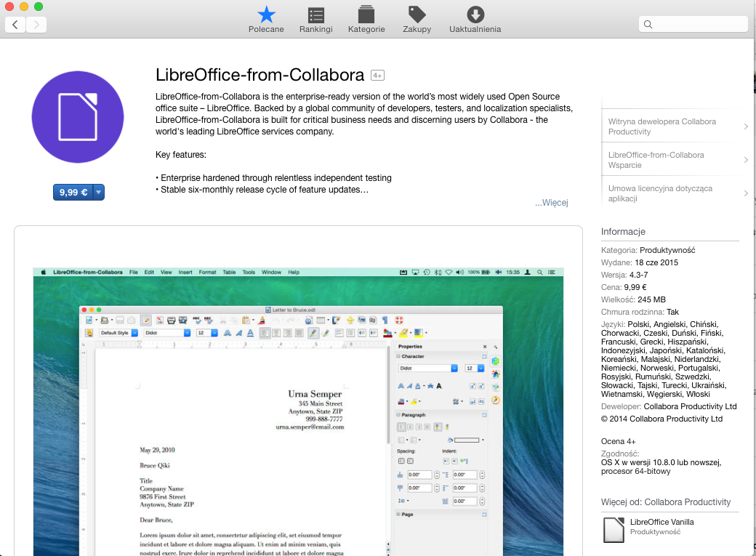Expand the description with the ...Więcej link
756x556 pixels.
tap(552, 203)
